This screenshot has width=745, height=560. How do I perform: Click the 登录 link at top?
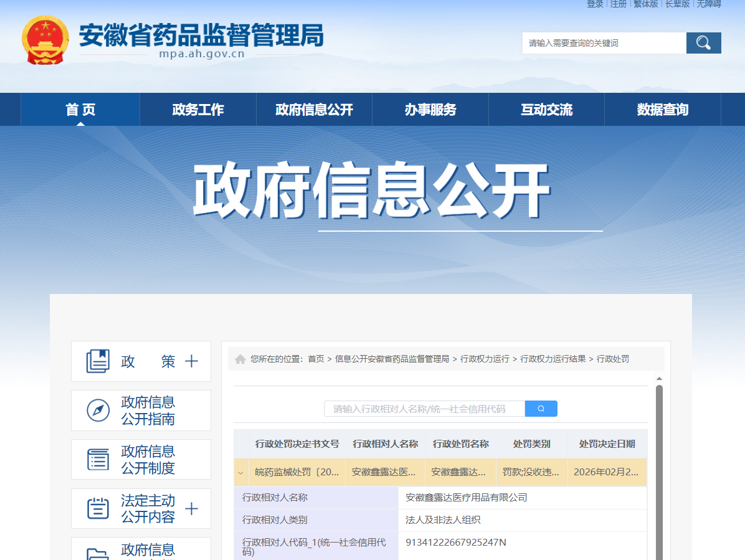[x=595, y=4]
